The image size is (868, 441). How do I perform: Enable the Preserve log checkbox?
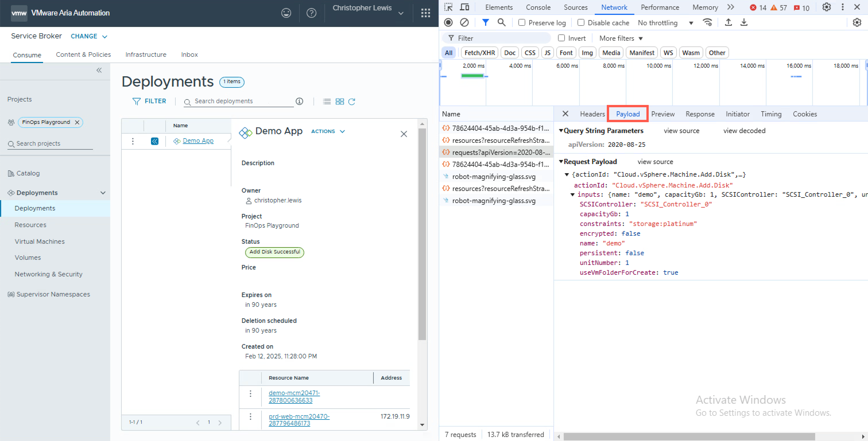click(x=522, y=23)
